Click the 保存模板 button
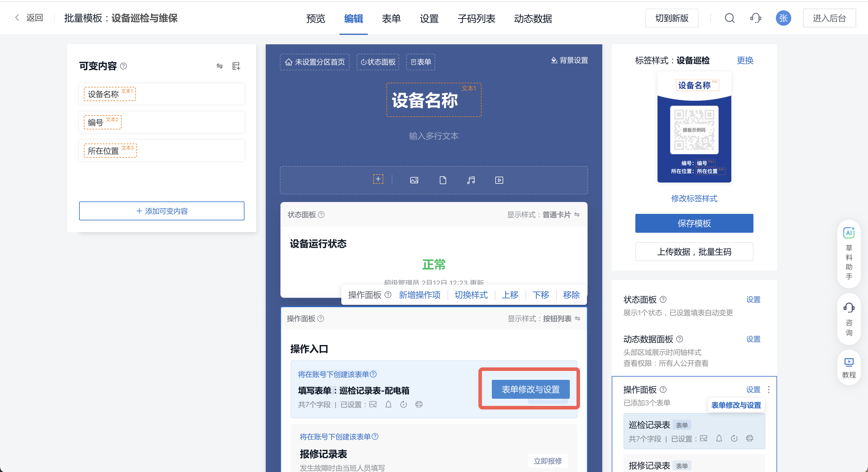The width and height of the screenshot is (868, 472). (x=694, y=223)
